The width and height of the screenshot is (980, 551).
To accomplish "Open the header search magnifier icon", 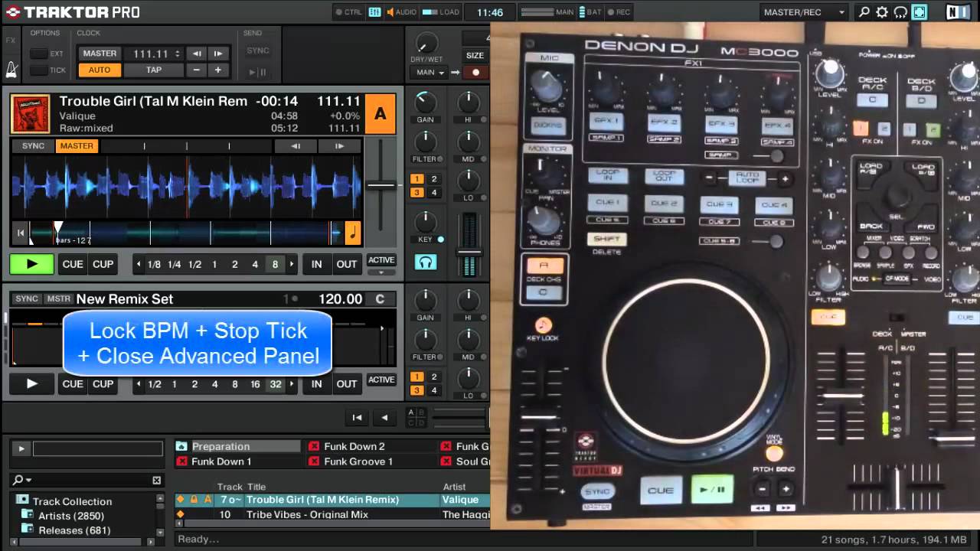I will (864, 12).
